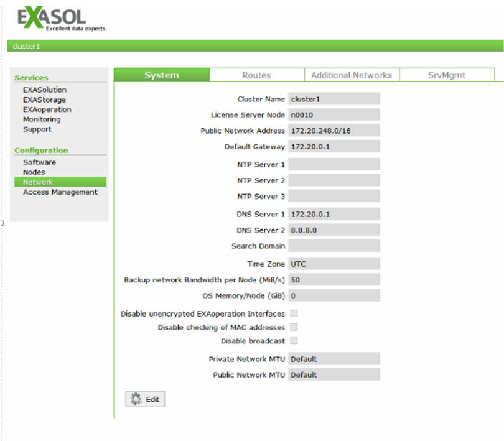Click the NTP Server 2 field
Viewport: 504px width, 441px height.
click(334, 180)
